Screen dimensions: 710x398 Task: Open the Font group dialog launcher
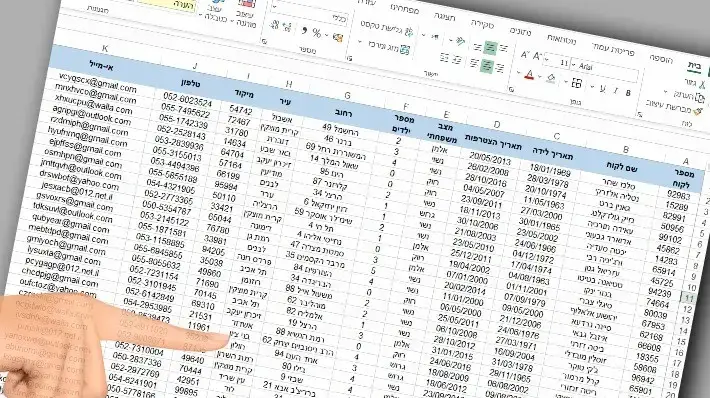coord(512,89)
